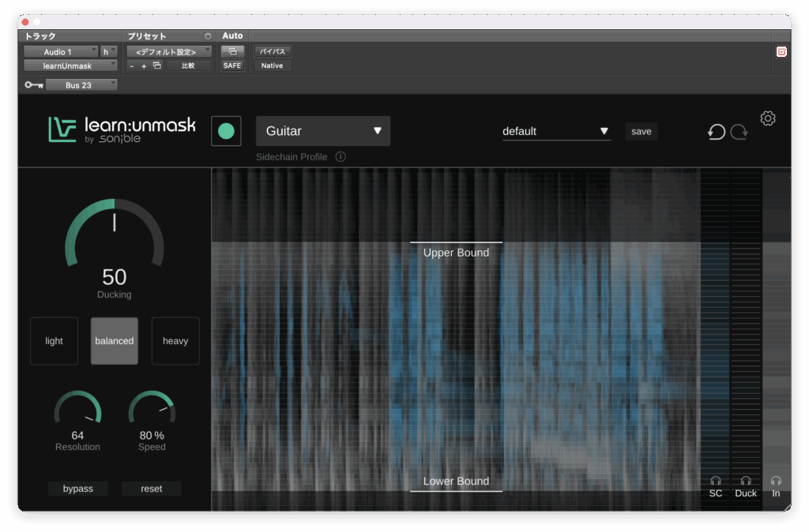Show Sidechain Profile info tooltip

coord(341,157)
